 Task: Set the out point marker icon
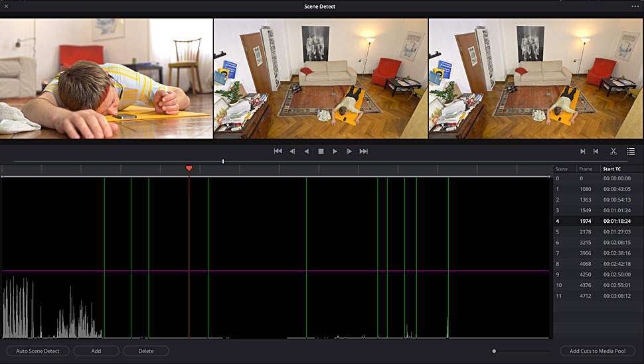pos(596,151)
